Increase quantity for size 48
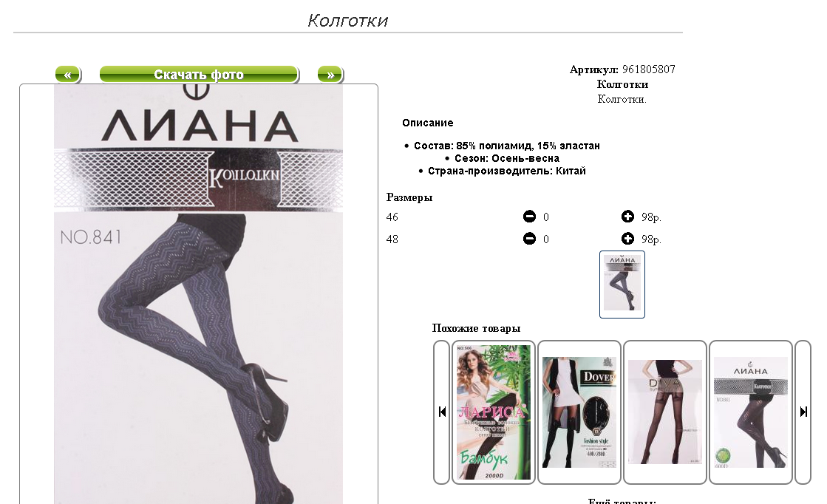Image resolution: width=827 pixels, height=504 pixels. pyautogui.click(x=627, y=239)
